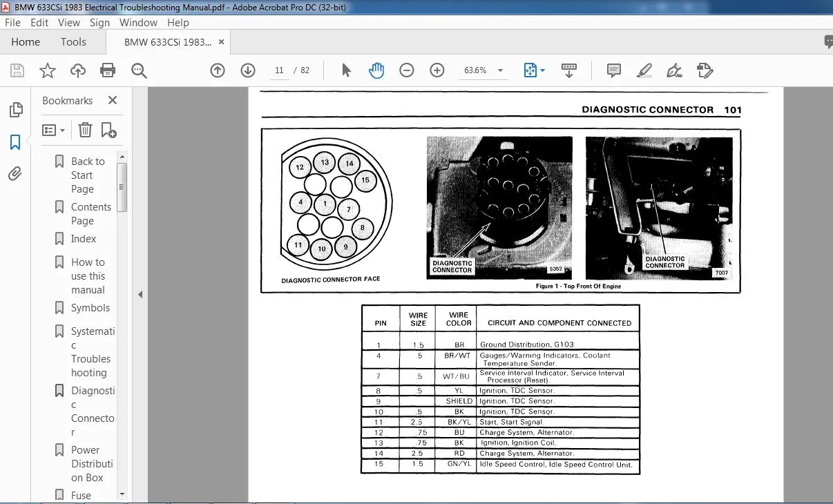833x504 pixels.
Task: Print the document
Action: [x=108, y=70]
